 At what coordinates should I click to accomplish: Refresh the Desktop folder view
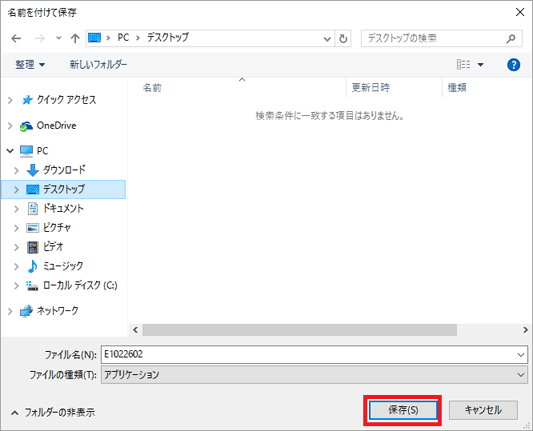[x=343, y=39]
